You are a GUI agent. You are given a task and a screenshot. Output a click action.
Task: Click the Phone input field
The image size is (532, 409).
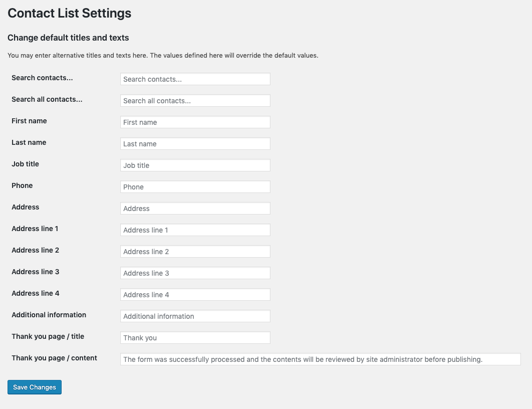pos(195,187)
